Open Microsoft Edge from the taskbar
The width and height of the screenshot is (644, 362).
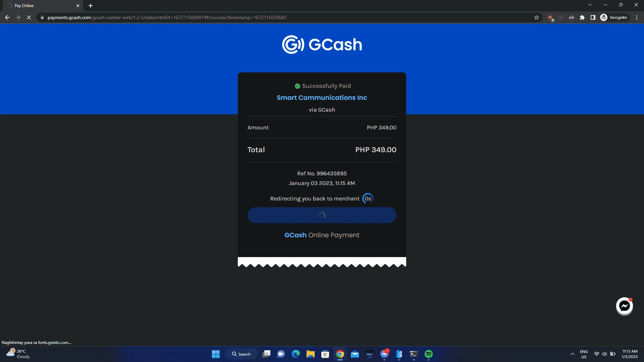[x=296, y=354]
